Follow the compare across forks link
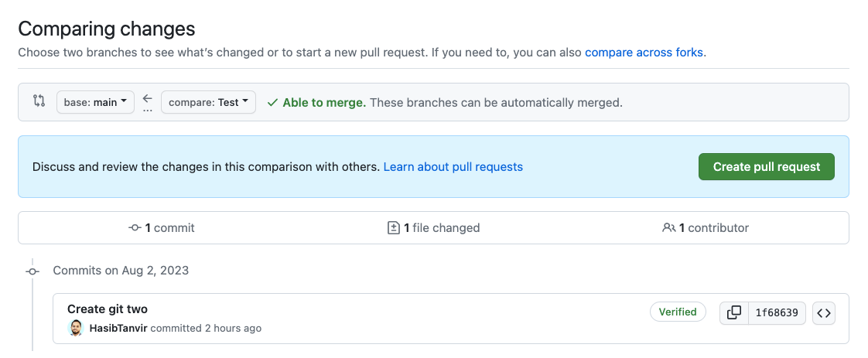 644,53
